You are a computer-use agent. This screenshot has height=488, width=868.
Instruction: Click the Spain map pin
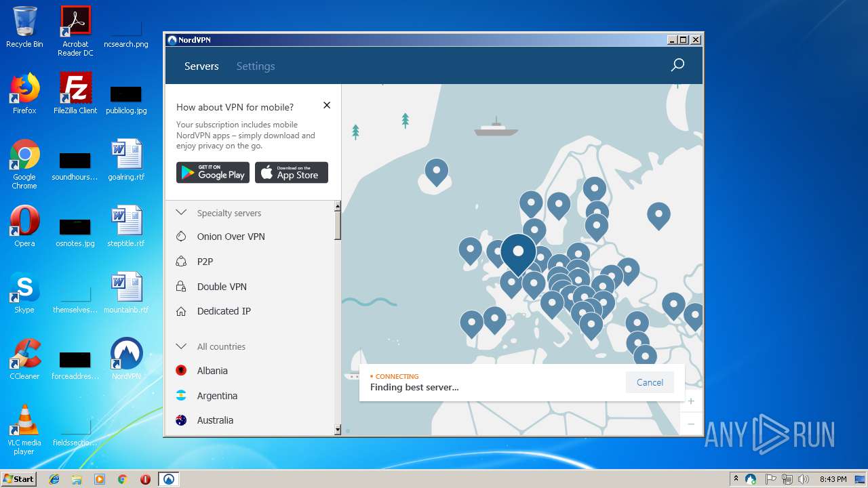tap(494, 320)
